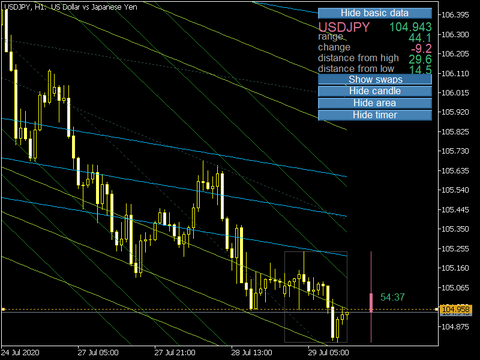Screen dimensions: 480x360
Task: Click the distance from low value 14.5
Action: (421, 70)
